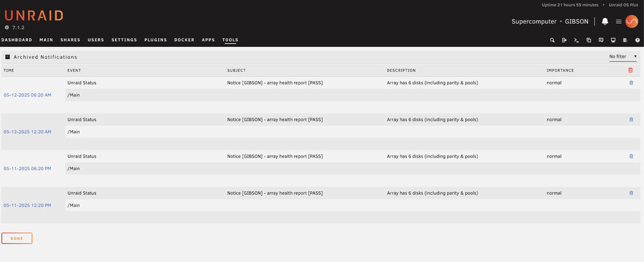Open the 05-11-2025 06:20 PM timestamp link
This screenshot has width=644, height=262.
click(28, 169)
